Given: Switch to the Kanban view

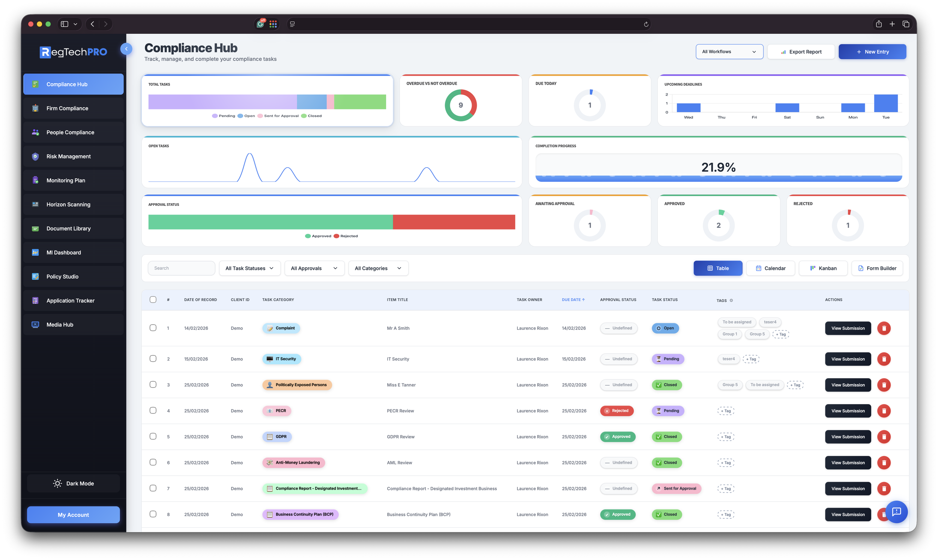Looking at the screenshot, I should (x=823, y=268).
